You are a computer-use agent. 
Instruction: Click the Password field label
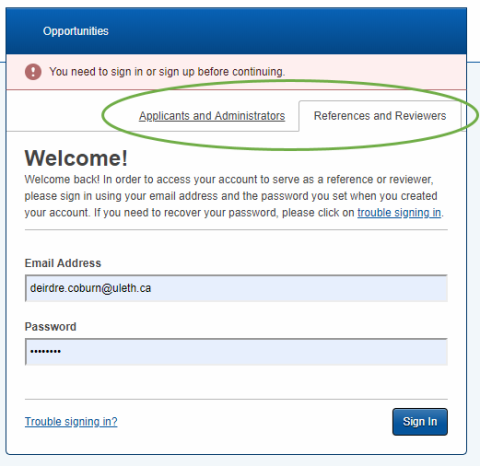51,327
